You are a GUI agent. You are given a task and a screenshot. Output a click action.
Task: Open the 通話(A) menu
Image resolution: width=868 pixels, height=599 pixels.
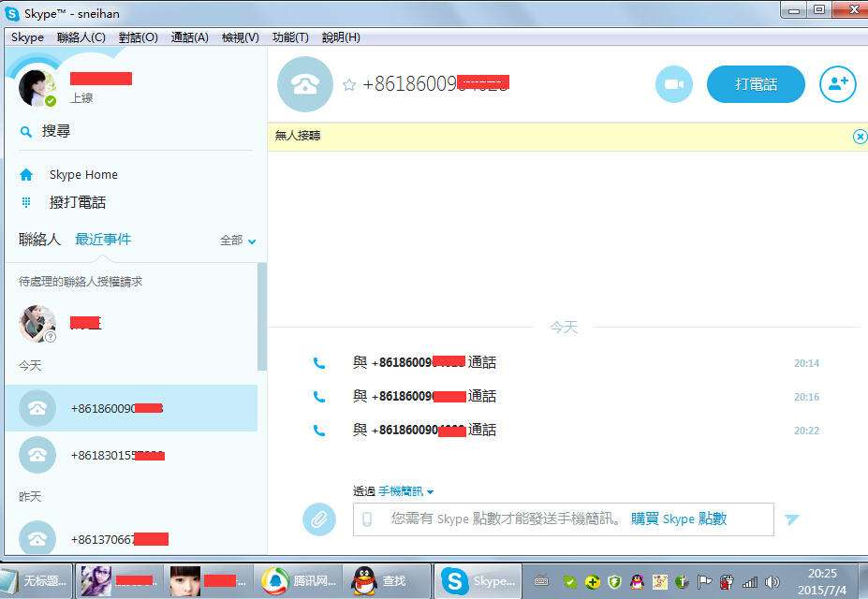pyautogui.click(x=190, y=37)
